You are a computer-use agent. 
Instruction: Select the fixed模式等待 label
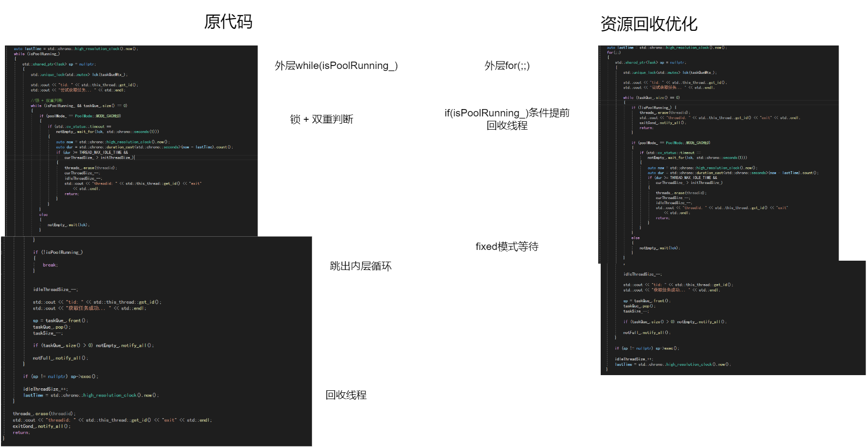click(507, 246)
